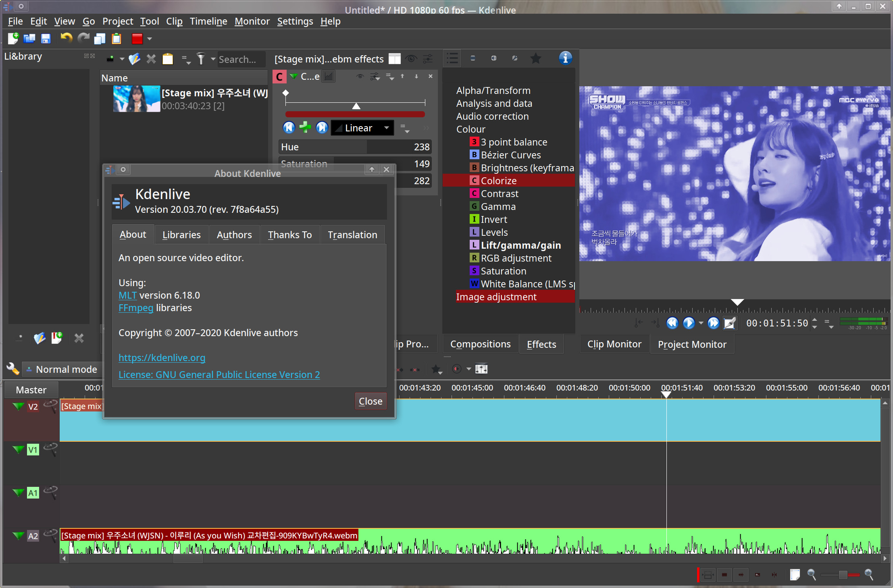Image resolution: width=893 pixels, height=588 pixels.
Task: Collapse the Colorize effect arrow
Action: (x=294, y=76)
